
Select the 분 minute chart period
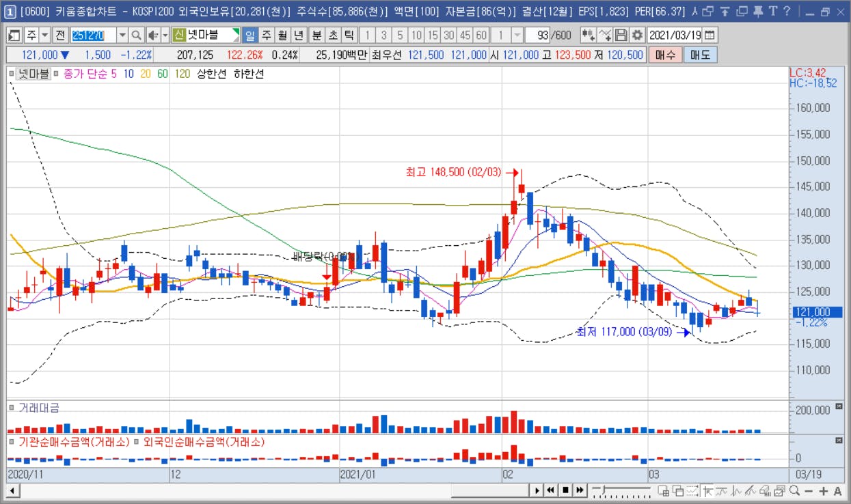click(317, 36)
